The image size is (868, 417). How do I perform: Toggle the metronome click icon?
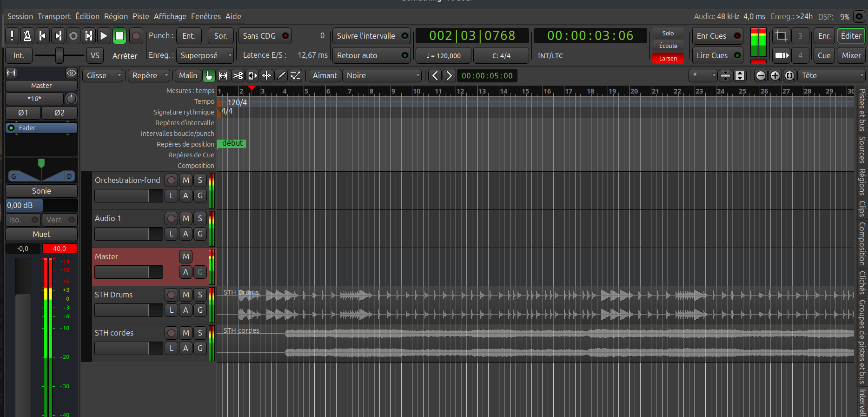pos(27,36)
